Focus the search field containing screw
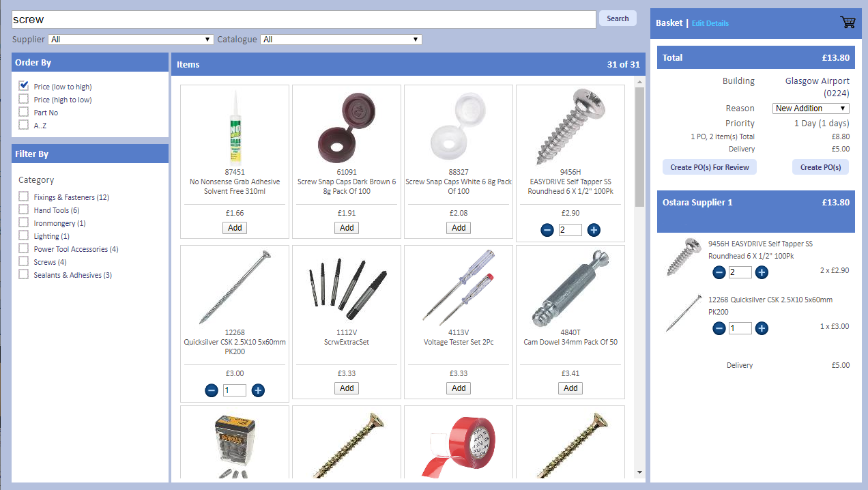This screenshot has width=868, height=490. tap(304, 19)
